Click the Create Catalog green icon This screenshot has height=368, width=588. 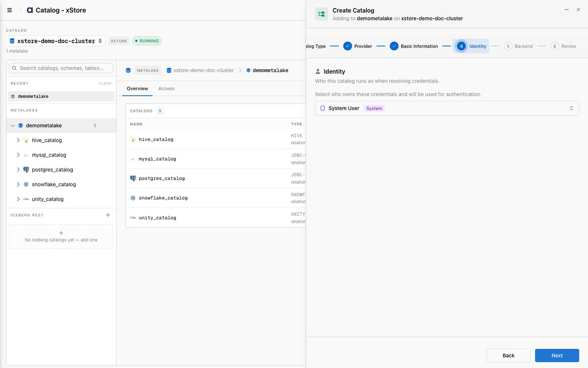pyautogui.click(x=321, y=14)
